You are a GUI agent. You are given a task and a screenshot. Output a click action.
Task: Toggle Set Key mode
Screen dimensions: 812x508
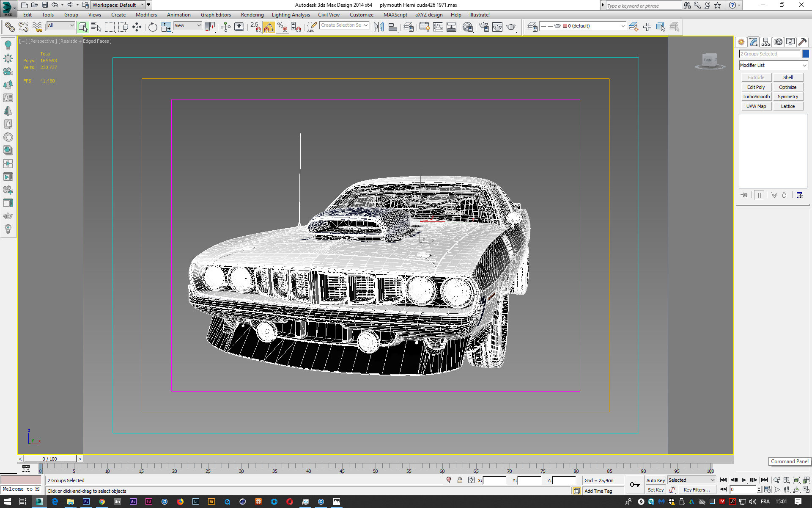(x=656, y=490)
